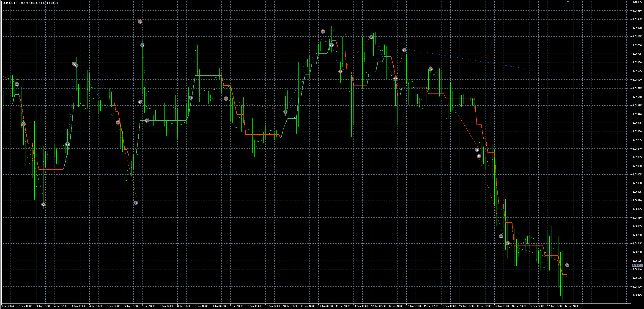Click blue marker near 1.0978 on 11 Jan
644x309 pixels.
(x=331, y=45)
